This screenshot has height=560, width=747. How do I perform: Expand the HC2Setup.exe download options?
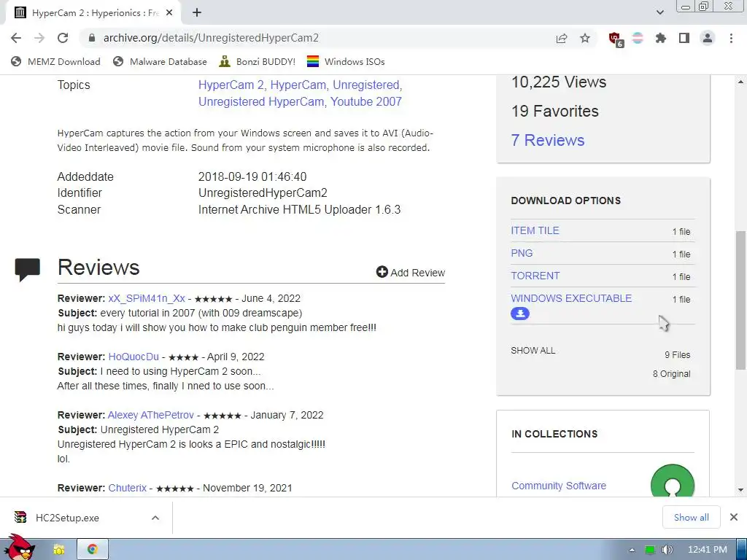tap(155, 518)
